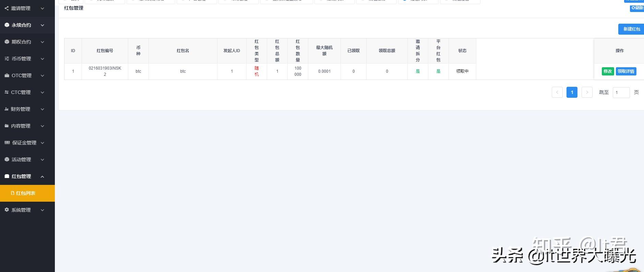The width and height of the screenshot is (644, 272).
Task: Click the green 修改 button
Action: [608, 71]
